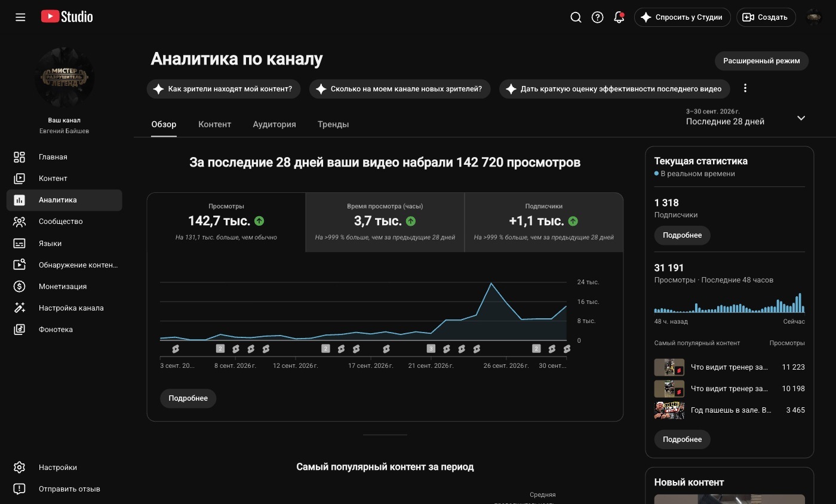The image size is (836, 504).
Task: Select the Просмотры metric card
Action: (226, 222)
